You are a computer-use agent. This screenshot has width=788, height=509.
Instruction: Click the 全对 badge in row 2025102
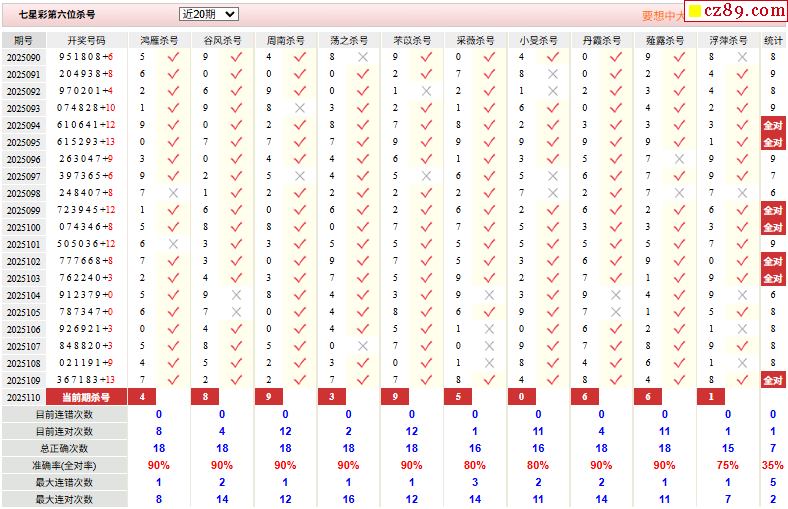[x=773, y=261]
